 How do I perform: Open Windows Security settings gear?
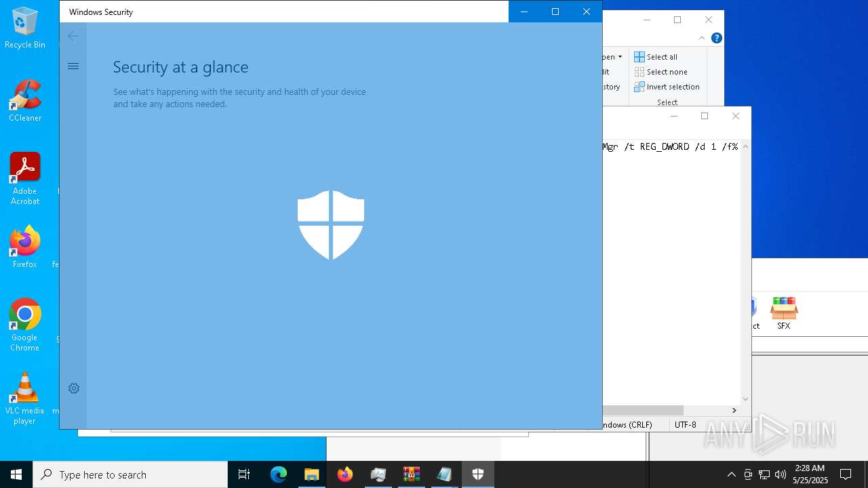[74, 388]
